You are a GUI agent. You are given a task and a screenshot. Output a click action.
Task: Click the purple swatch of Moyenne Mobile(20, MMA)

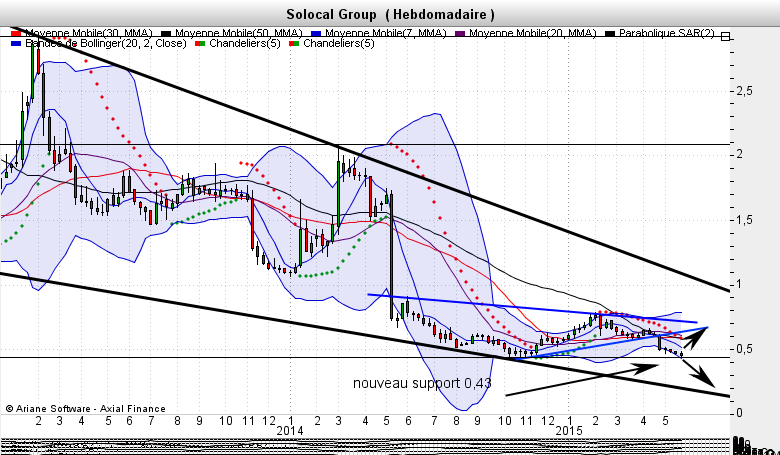460,34
